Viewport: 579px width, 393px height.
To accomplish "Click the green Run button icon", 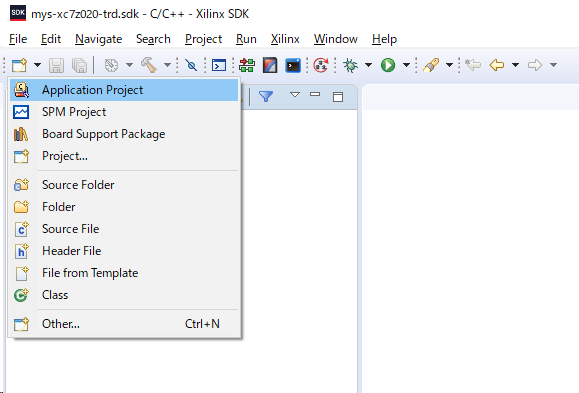I will (388, 65).
